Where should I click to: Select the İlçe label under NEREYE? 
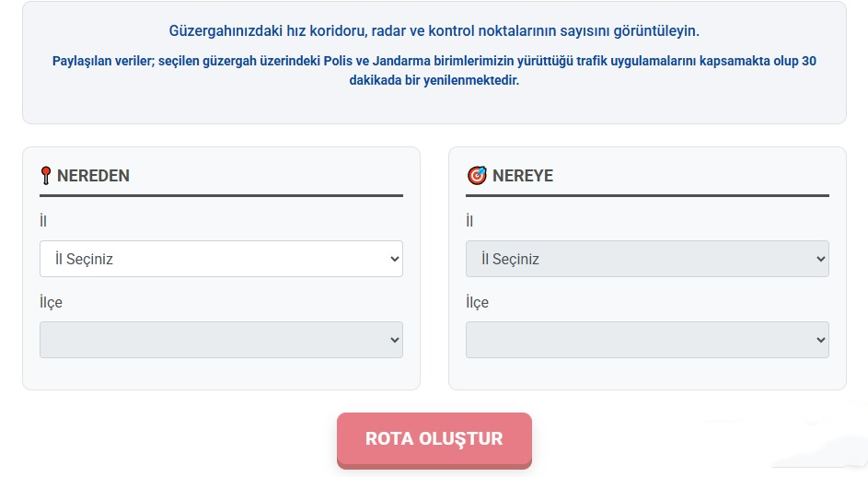coord(477,303)
